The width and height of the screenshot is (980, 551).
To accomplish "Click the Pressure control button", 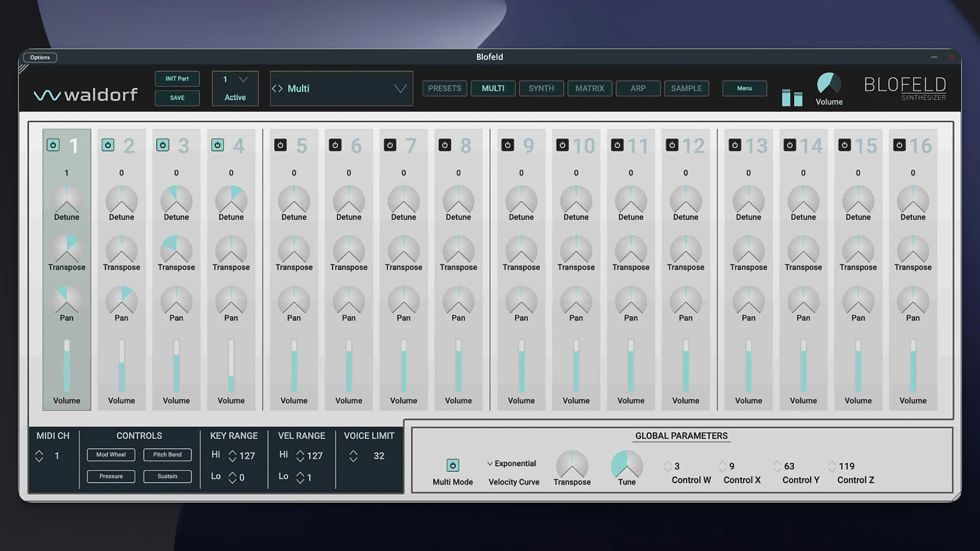I will pyautogui.click(x=111, y=476).
